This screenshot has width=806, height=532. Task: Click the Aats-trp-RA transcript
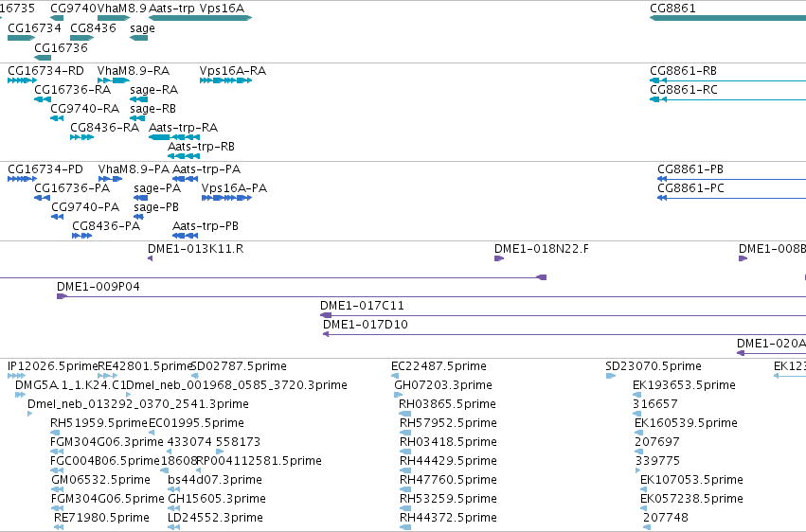coord(174,137)
